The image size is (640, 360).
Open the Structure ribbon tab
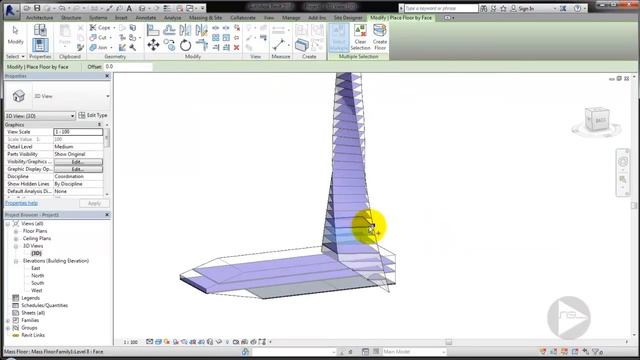[71, 18]
